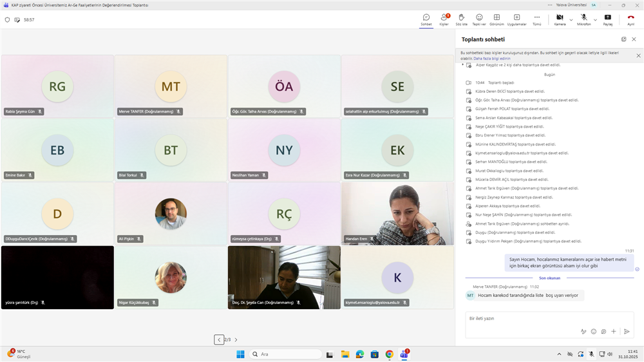This screenshot has height=362, width=644.
Task: Pop out the meeting chat window
Action: click(x=623, y=39)
